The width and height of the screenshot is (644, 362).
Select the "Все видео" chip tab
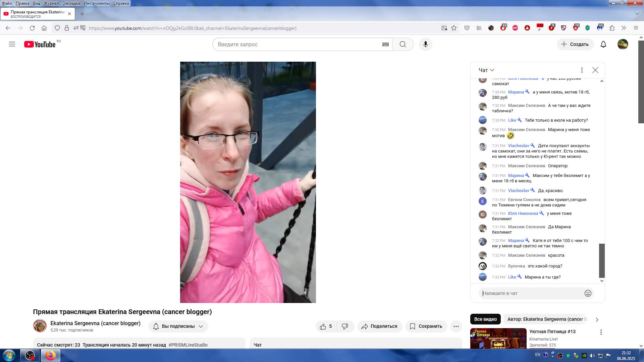coord(485,319)
